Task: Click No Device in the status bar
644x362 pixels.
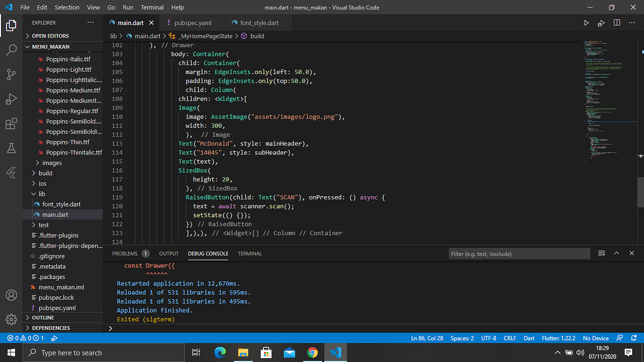Action: 595,338
